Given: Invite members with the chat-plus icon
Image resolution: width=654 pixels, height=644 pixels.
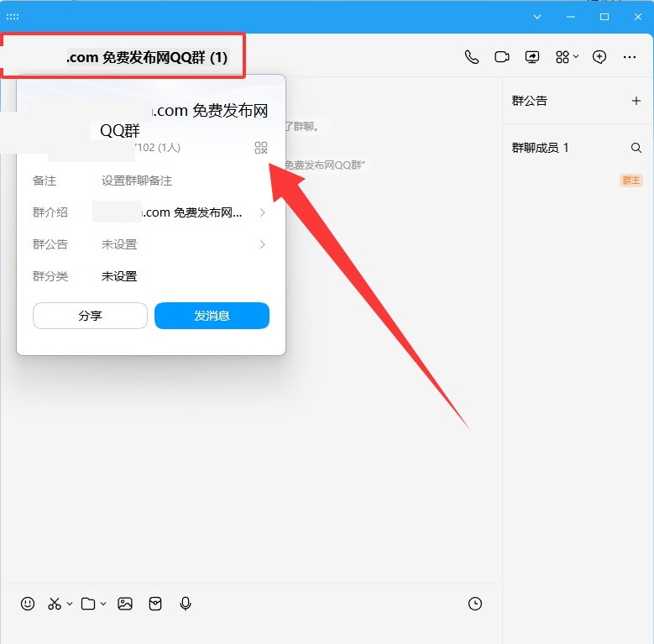Looking at the screenshot, I should [599, 57].
